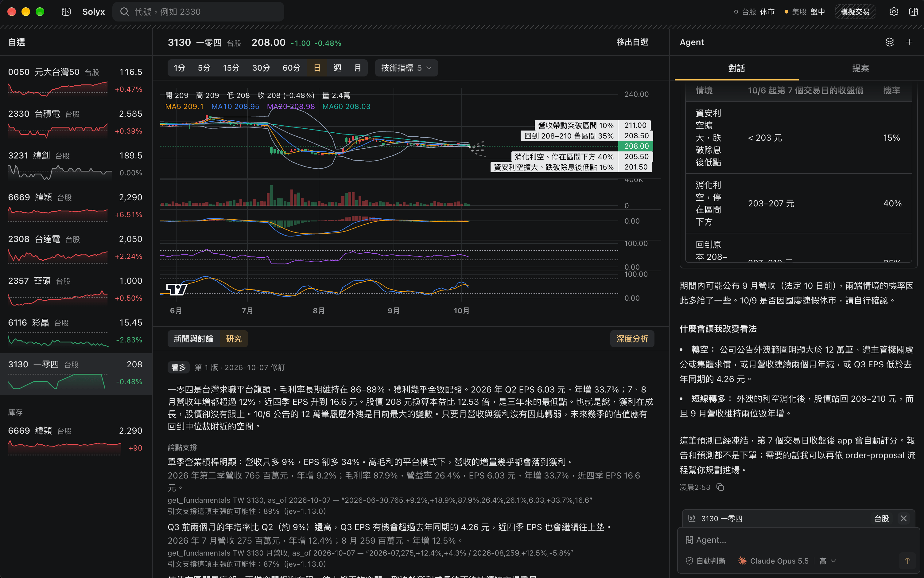The image size is (924, 578).
Task: Click the TradingView logo on chart
Action: pos(177,289)
